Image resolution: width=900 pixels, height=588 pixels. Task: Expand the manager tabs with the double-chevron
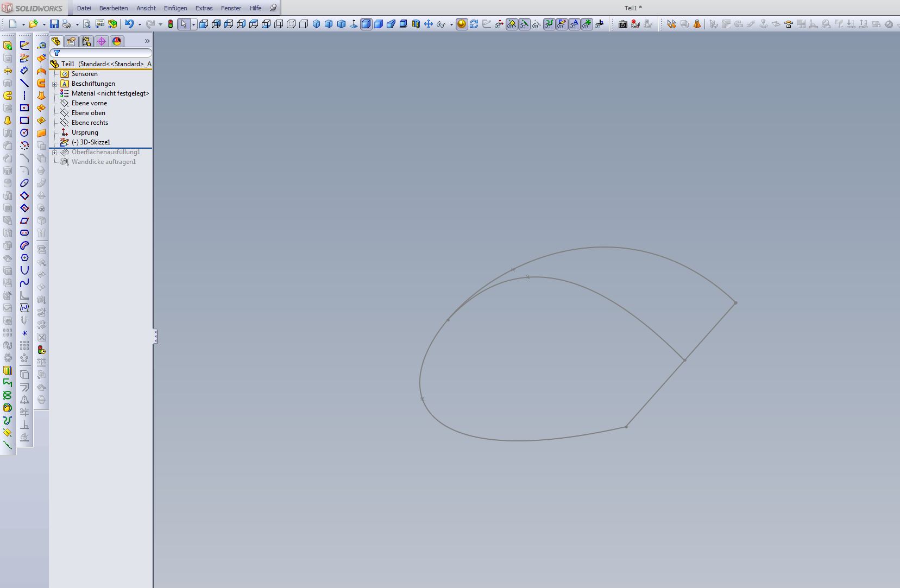click(147, 41)
